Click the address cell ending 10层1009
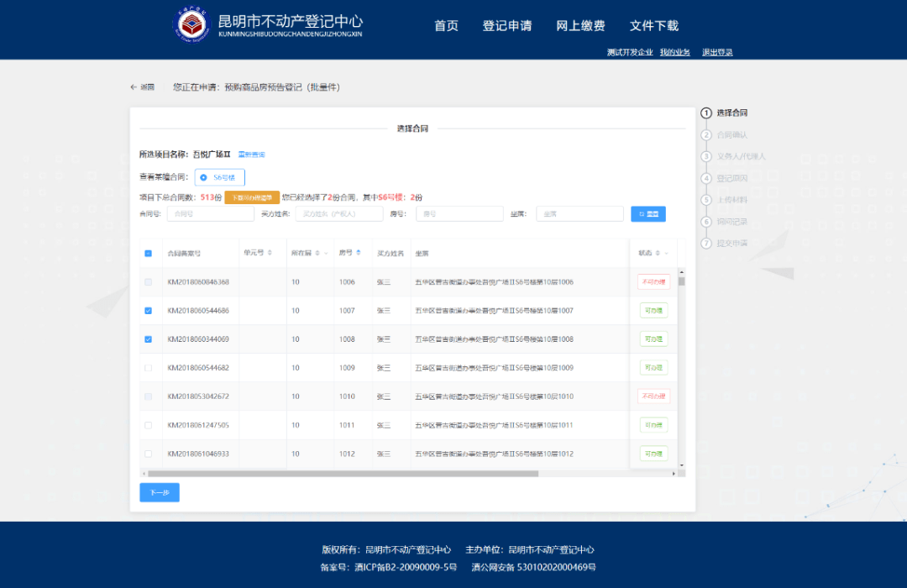Screen dimensions: 907x588 tap(494, 368)
